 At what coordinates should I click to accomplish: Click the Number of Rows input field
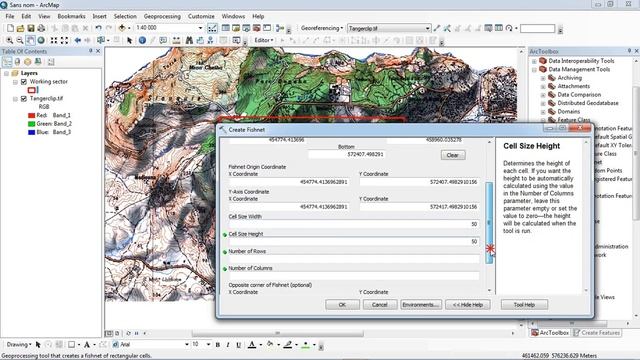pos(354,259)
